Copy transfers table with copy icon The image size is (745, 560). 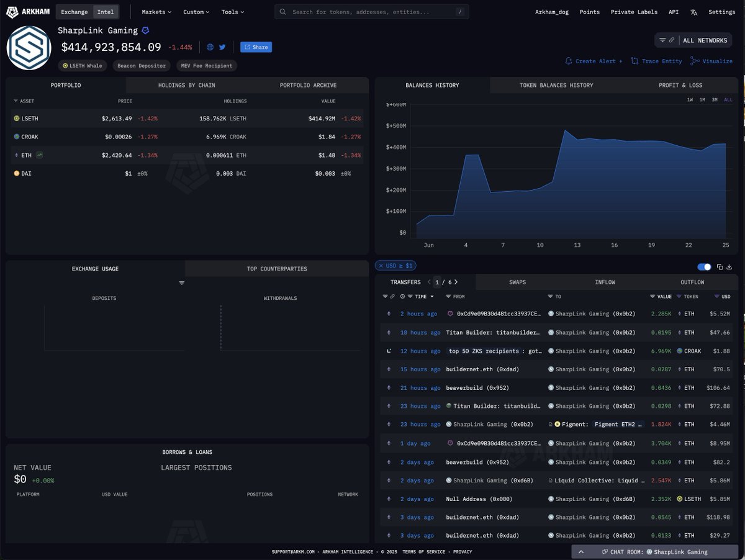(x=720, y=267)
